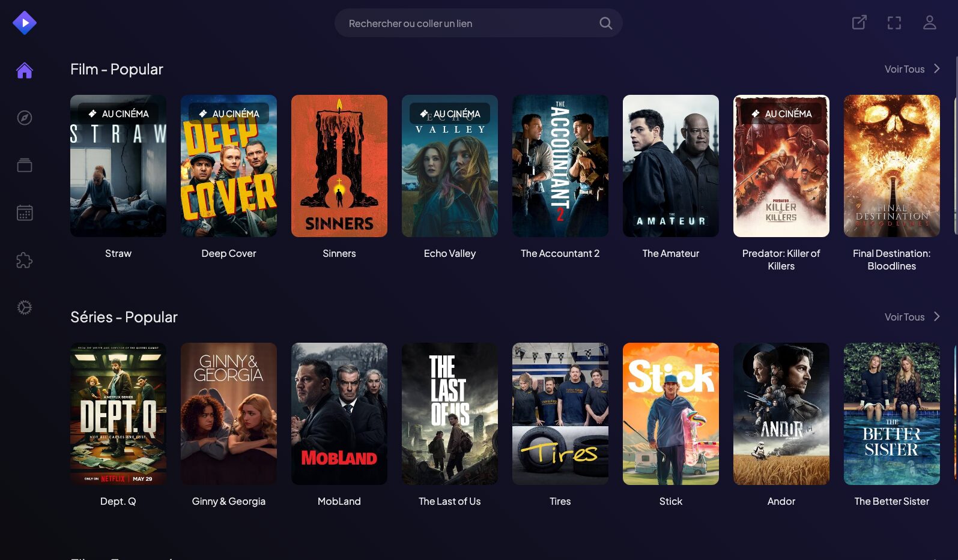
Task: Click the Stremio logo icon
Action: point(25,23)
